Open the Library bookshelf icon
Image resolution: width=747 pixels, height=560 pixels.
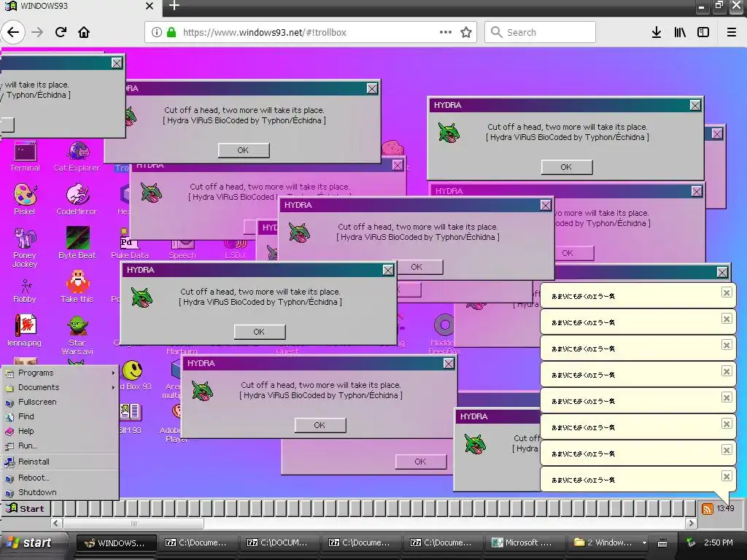tap(680, 32)
